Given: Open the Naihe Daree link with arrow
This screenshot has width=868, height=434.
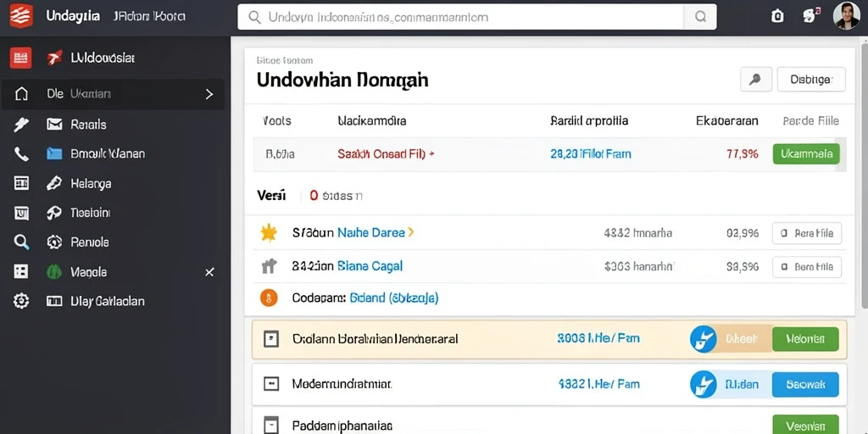Looking at the screenshot, I should 376,233.
